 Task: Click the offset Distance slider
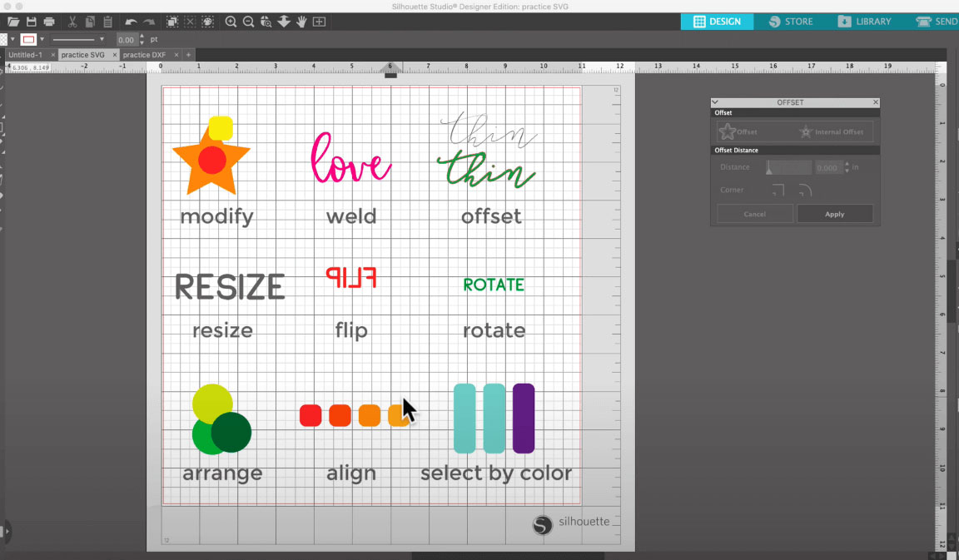pyautogui.click(x=787, y=168)
